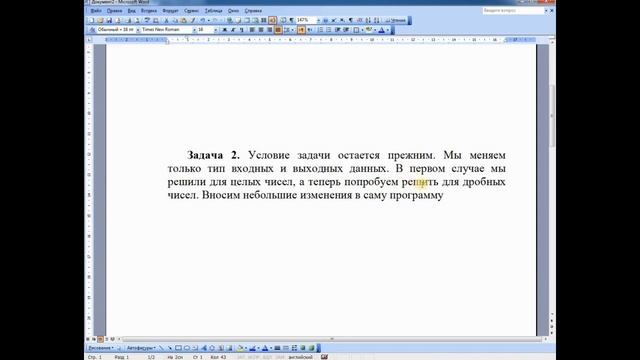Open the highlight color dropdown arrow
This screenshot has width=640, height=360.
(375, 30)
